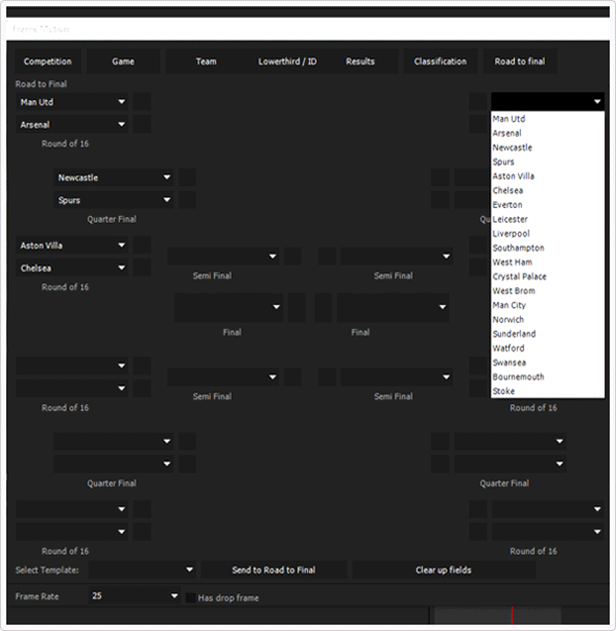Pick West Brom from the team list

point(548,291)
